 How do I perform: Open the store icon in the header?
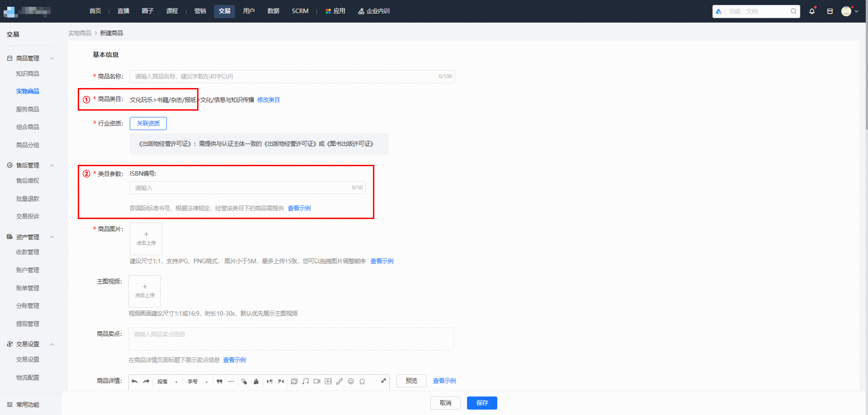click(830, 11)
